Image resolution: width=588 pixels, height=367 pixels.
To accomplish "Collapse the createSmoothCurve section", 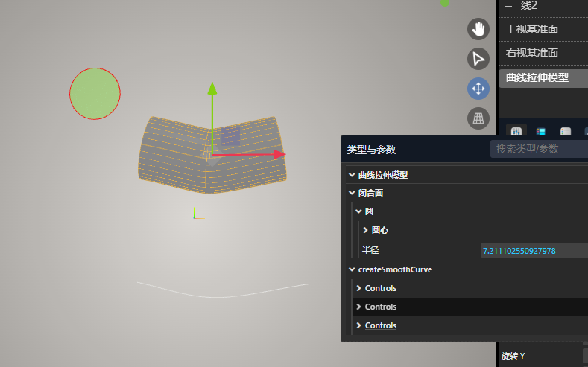I will click(x=351, y=269).
